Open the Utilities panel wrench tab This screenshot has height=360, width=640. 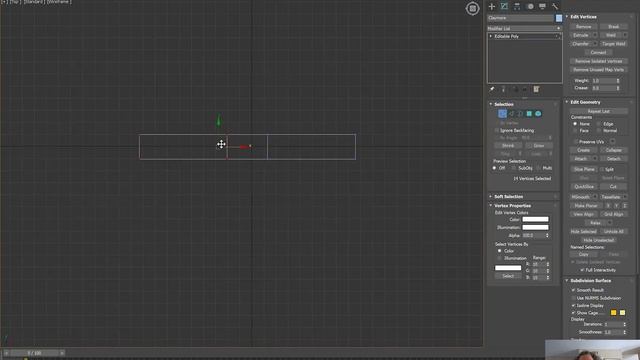[x=555, y=7]
